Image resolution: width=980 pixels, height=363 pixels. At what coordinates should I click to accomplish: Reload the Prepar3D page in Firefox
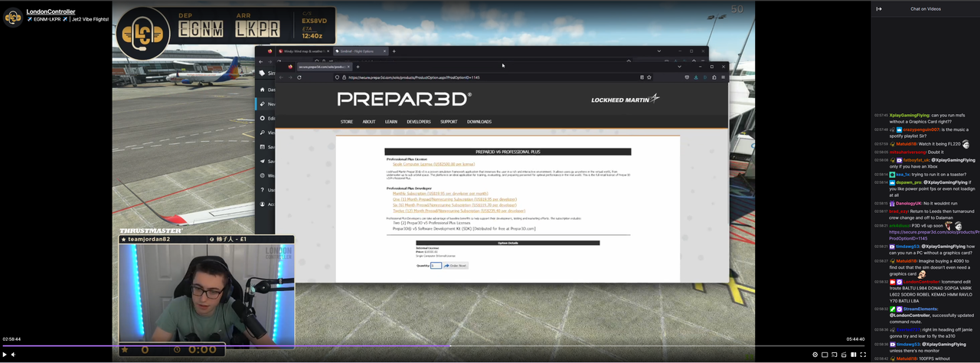[299, 77]
